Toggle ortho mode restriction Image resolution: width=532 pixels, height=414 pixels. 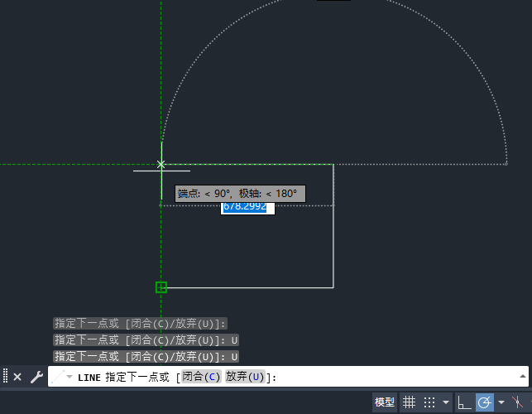(464, 402)
